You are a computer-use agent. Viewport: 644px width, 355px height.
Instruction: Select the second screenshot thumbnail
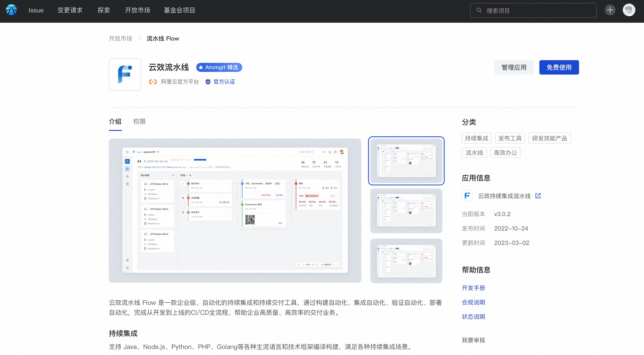click(x=406, y=211)
